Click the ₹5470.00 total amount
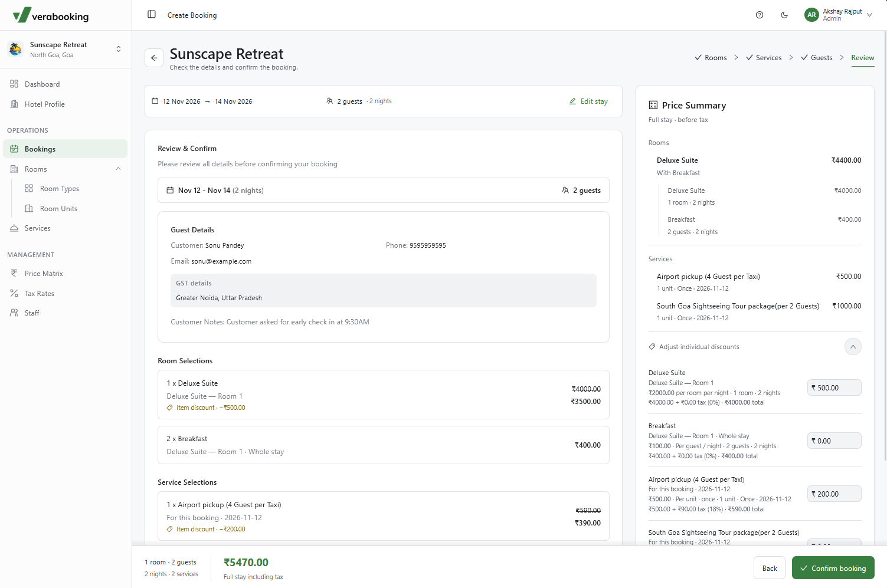 click(246, 563)
